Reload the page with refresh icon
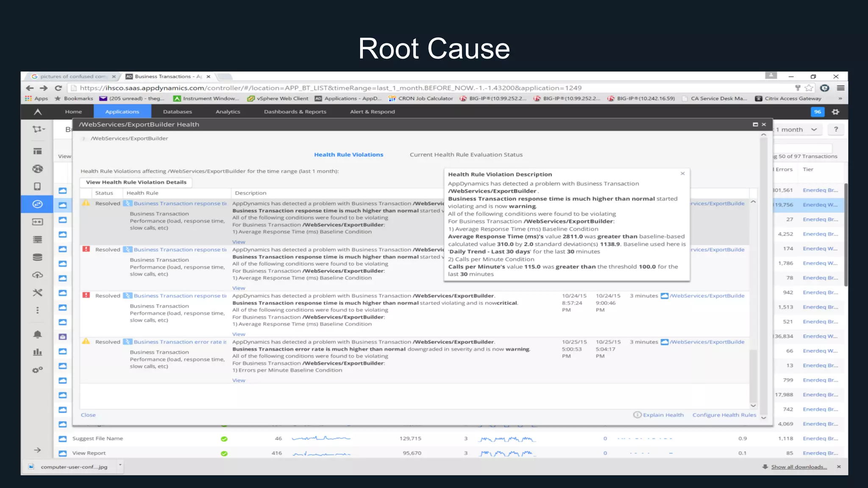868x488 pixels. [x=58, y=88]
